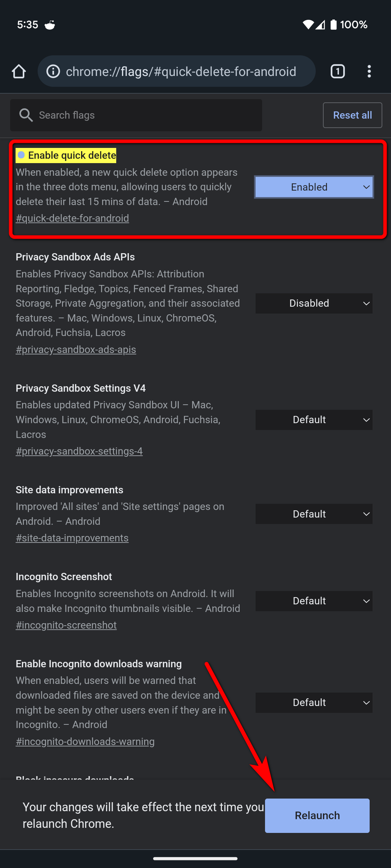Open the #quick-delete-for-android link
The image size is (391, 868).
(x=72, y=218)
